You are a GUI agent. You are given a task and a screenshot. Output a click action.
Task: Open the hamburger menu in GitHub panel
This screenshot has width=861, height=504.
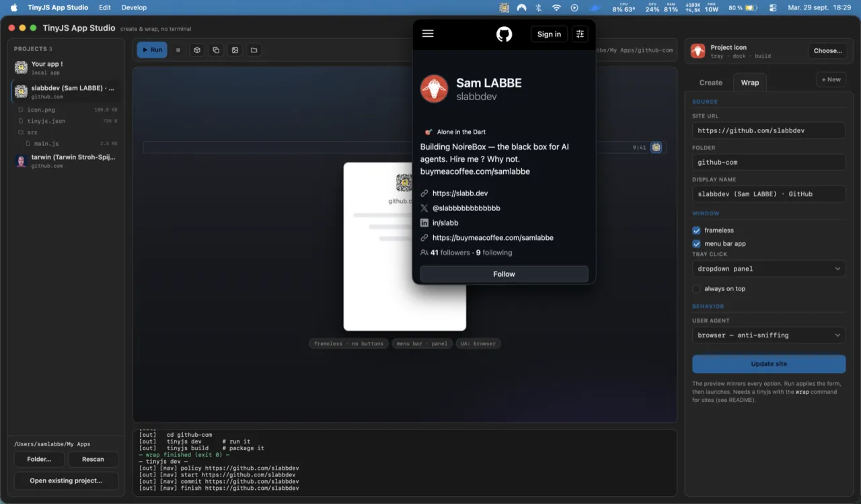[428, 34]
